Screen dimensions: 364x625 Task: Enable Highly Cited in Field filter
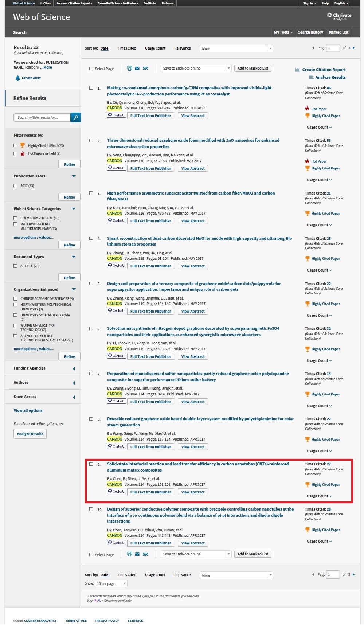(15, 145)
